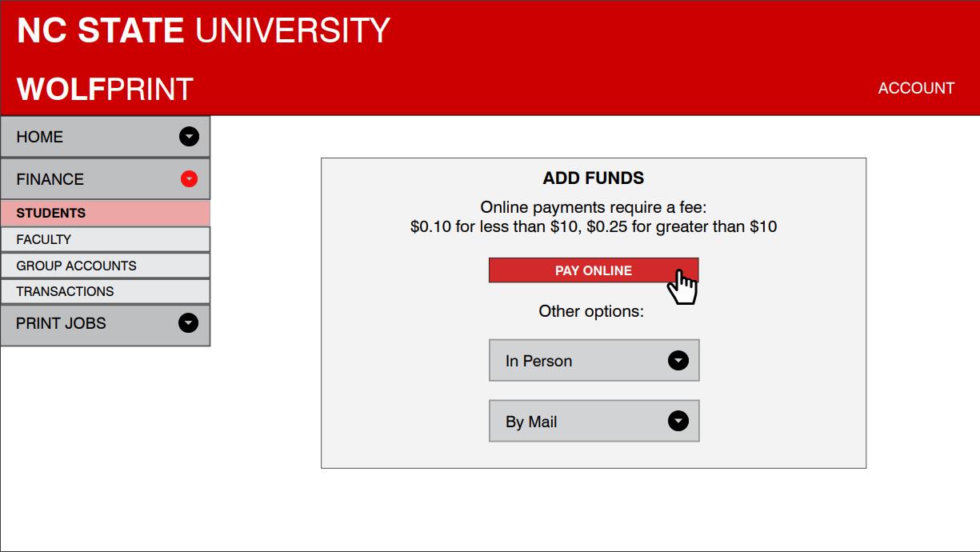The height and width of the screenshot is (552, 980).
Task: Click the black arrow icon beside HOME
Action: tap(189, 137)
